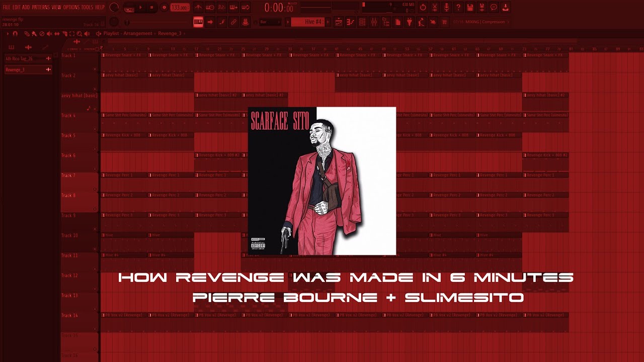Viewport: 644px width, 362px height.
Task: Open the PATTERNS menu
Action: (40, 8)
